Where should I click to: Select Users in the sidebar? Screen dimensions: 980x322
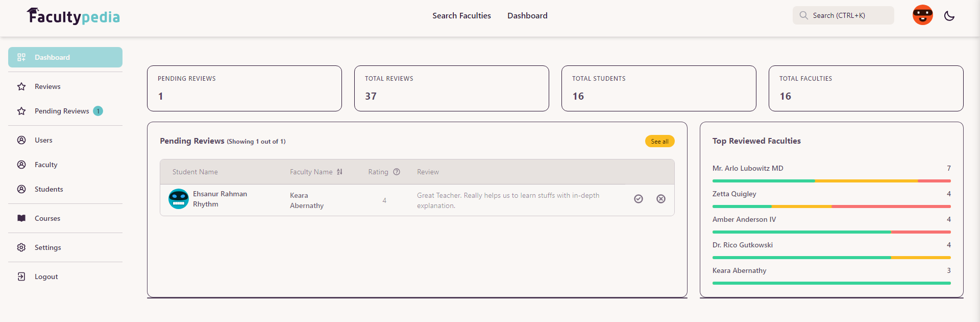point(65,140)
